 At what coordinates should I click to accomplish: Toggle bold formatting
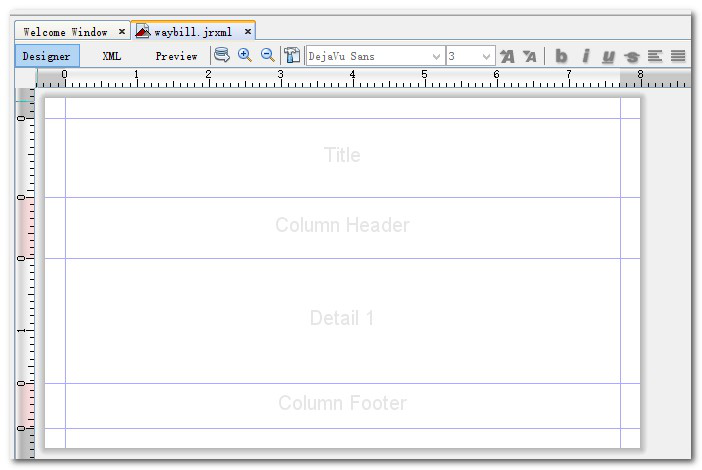click(x=561, y=57)
